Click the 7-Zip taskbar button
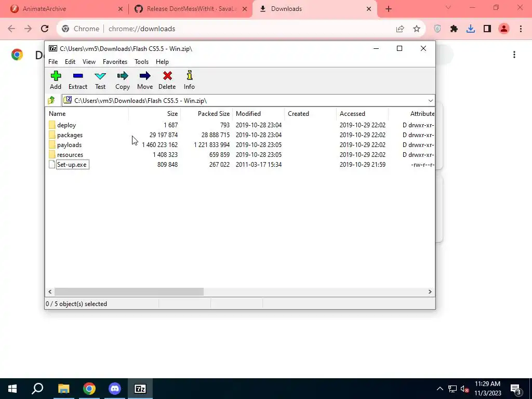Screen dimensions: 532x399 click(140, 389)
